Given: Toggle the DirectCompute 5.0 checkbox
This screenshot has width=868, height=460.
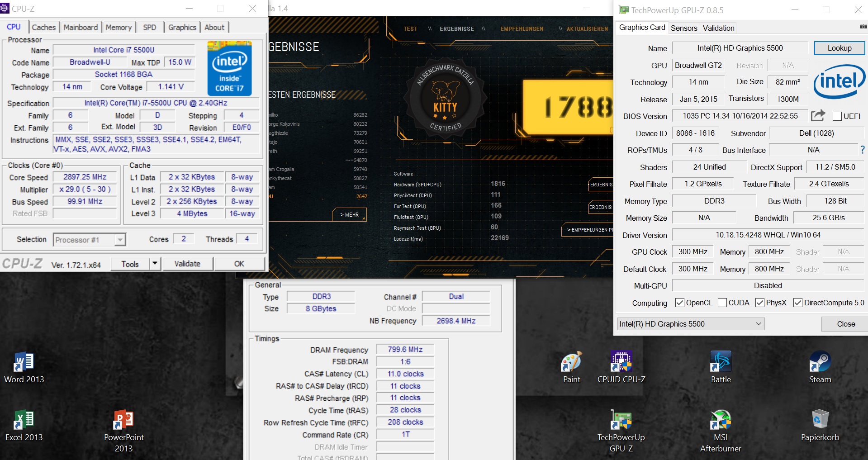Looking at the screenshot, I should coord(798,303).
